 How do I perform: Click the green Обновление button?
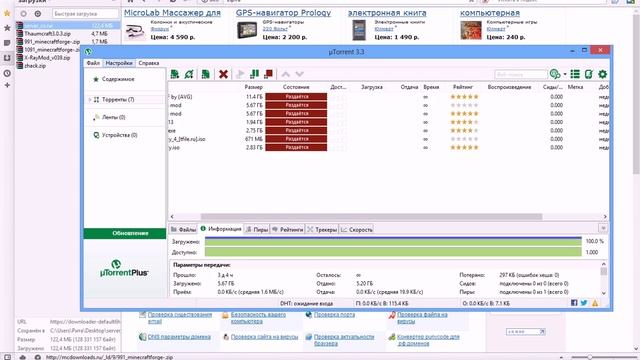(x=125, y=233)
